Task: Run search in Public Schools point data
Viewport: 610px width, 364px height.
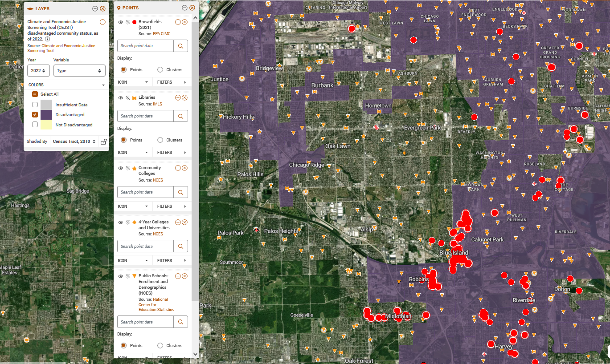Action: tap(181, 322)
